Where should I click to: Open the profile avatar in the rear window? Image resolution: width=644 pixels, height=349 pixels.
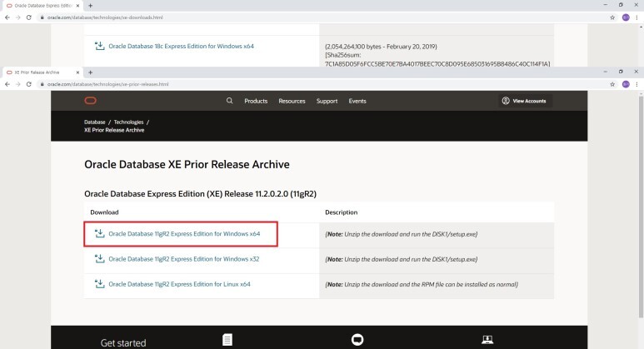point(626,17)
